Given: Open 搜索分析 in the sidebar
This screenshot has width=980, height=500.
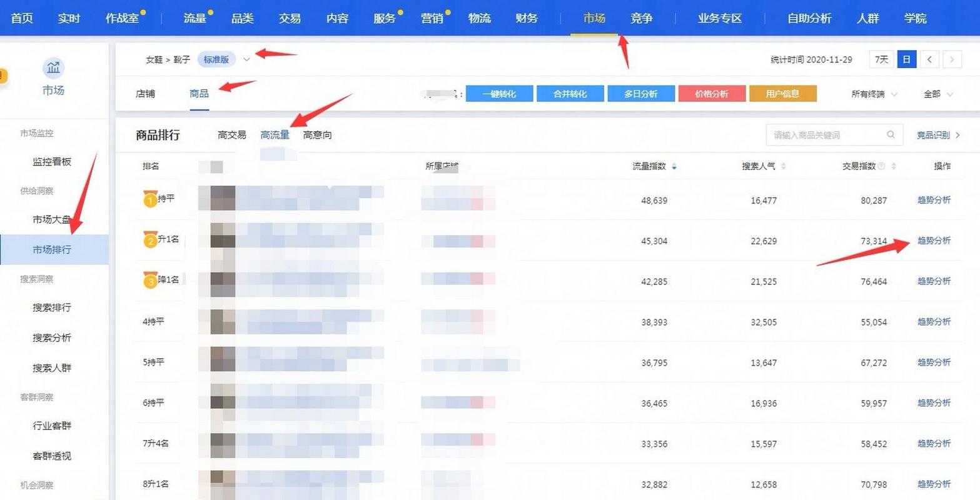Looking at the screenshot, I should (52, 337).
